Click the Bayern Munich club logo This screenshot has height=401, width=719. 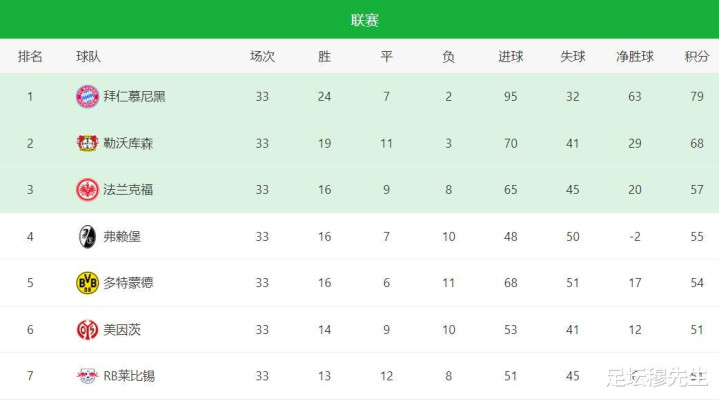click(x=87, y=97)
